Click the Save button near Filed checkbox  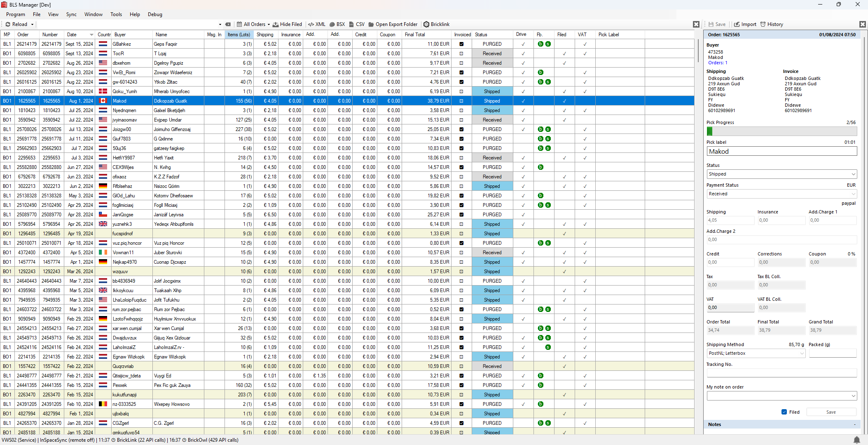831,412
